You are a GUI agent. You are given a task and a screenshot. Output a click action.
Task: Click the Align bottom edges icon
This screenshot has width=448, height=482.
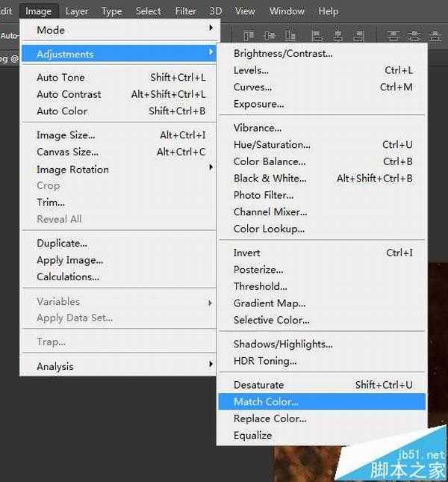(x=289, y=35)
